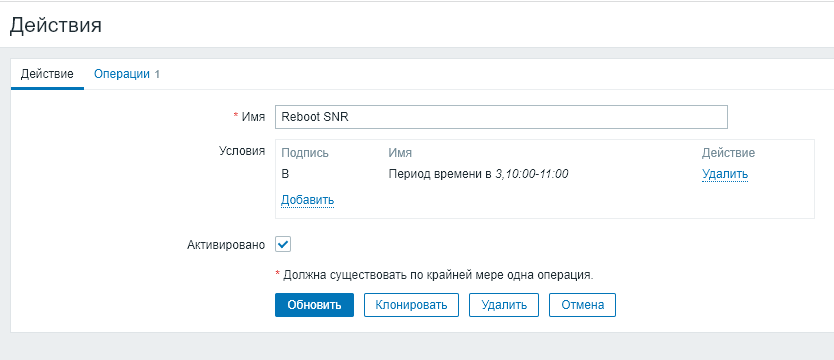Click the Действия page heading
This screenshot has height=360, width=834.
(x=56, y=25)
